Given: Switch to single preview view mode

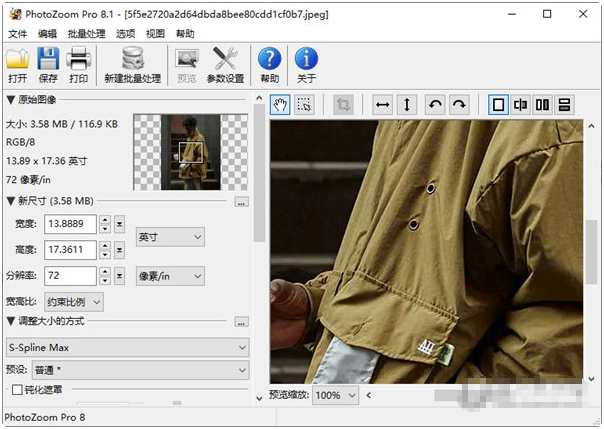Looking at the screenshot, I should click(x=498, y=105).
